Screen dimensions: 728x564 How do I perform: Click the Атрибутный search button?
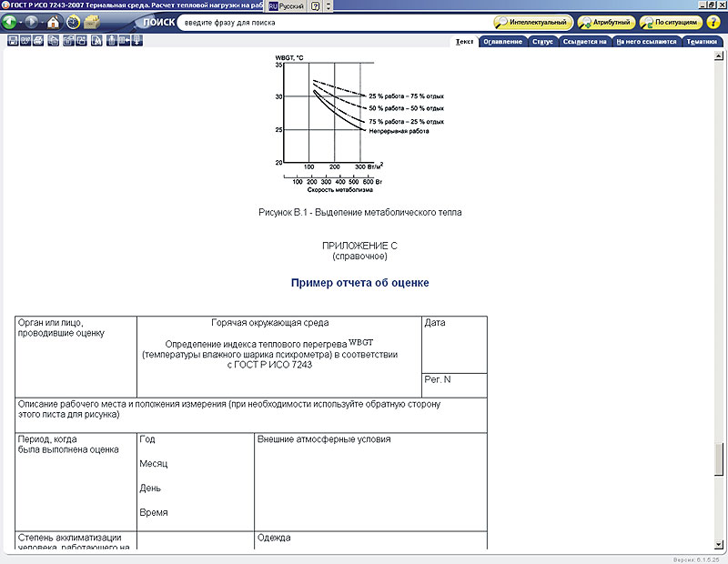coord(605,22)
